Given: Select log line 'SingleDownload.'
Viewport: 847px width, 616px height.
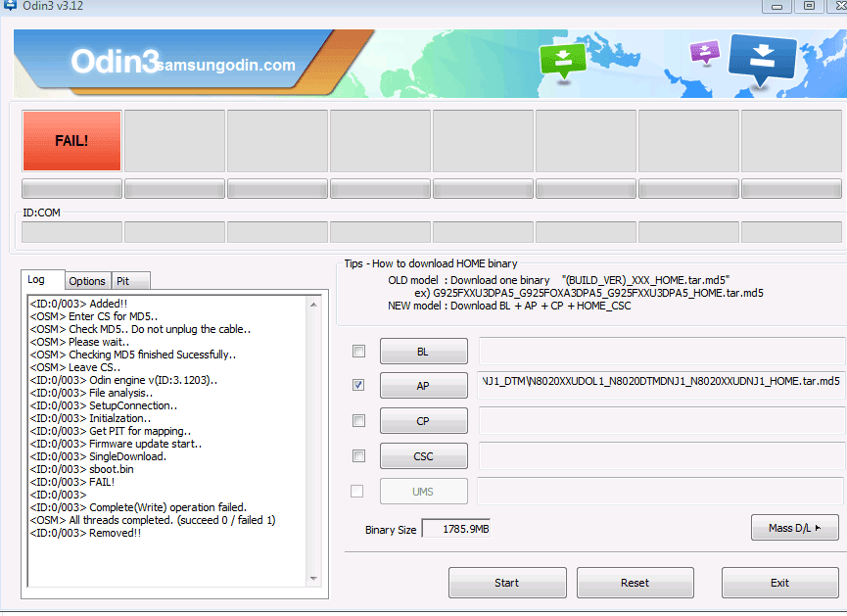Looking at the screenshot, I should tap(98, 456).
